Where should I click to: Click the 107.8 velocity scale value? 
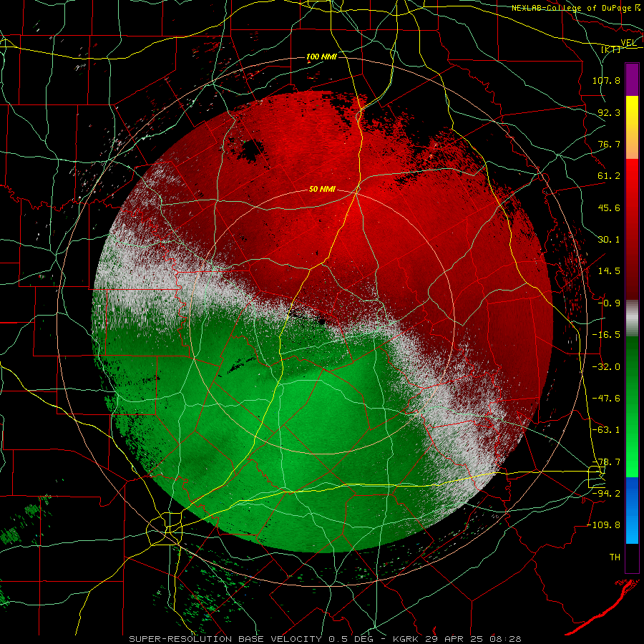606,80
